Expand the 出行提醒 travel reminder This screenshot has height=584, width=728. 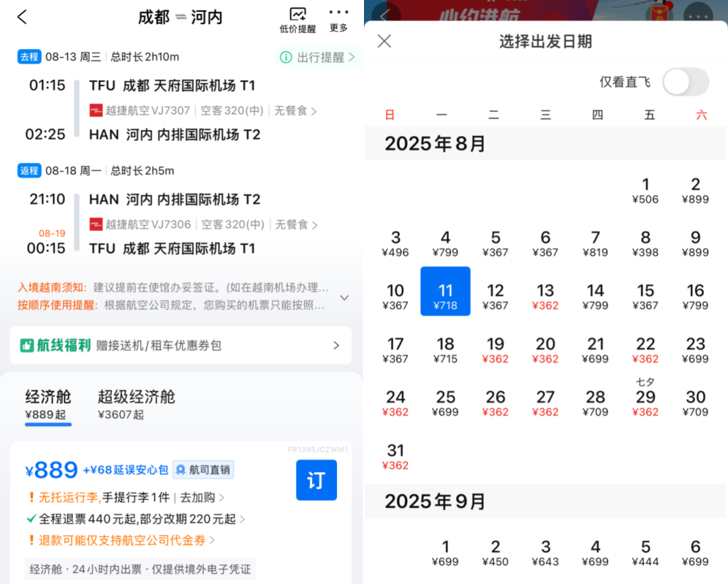coord(317,57)
